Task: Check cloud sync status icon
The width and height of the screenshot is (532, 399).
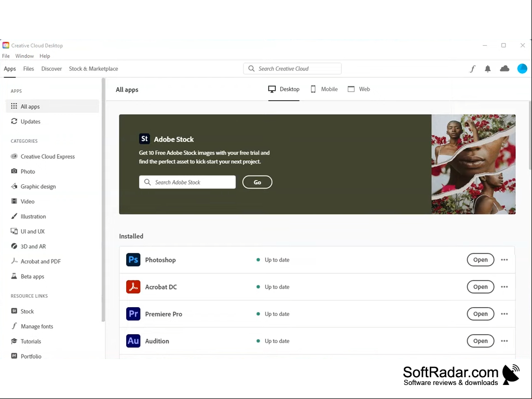Action: 504,68
